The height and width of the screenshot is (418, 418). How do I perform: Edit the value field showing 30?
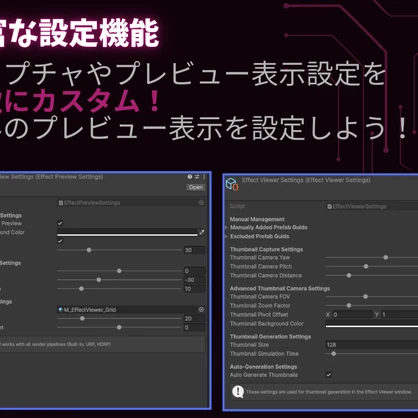click(x=194, y=250)
